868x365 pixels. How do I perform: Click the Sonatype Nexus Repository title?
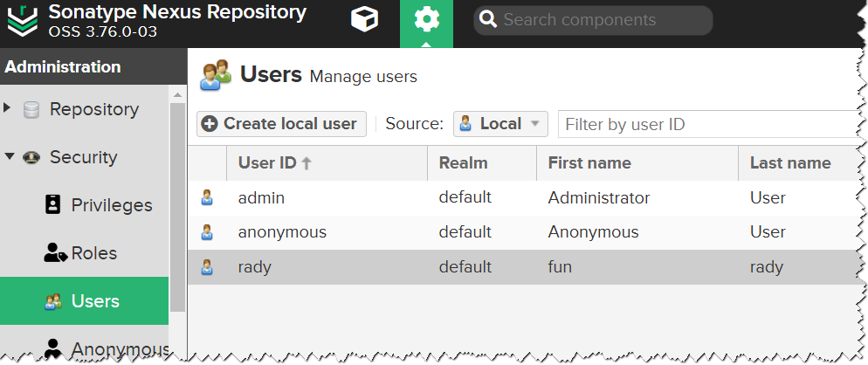(177, 12)
